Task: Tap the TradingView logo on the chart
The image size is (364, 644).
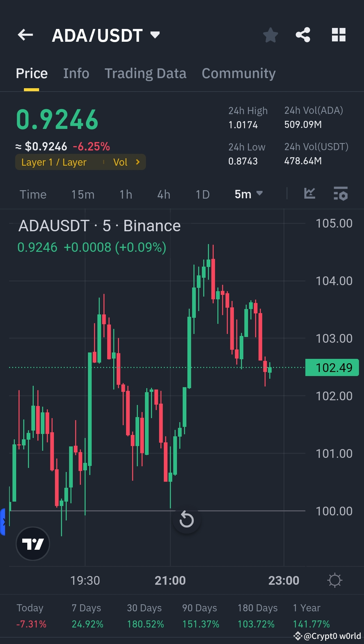Action: coord(32,544)
